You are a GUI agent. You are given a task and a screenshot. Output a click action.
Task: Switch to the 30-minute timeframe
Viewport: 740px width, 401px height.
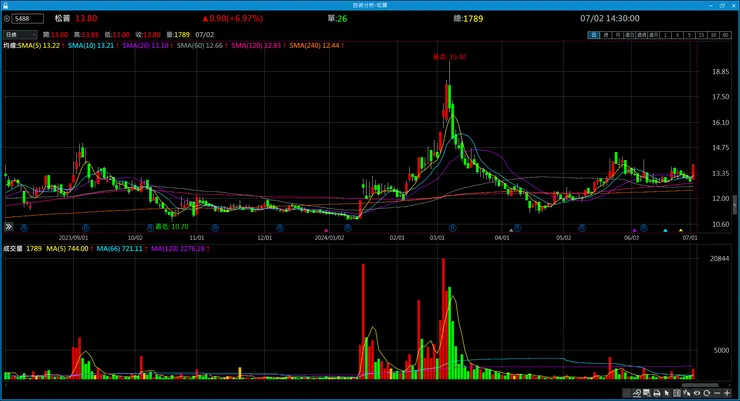[714, 35]
